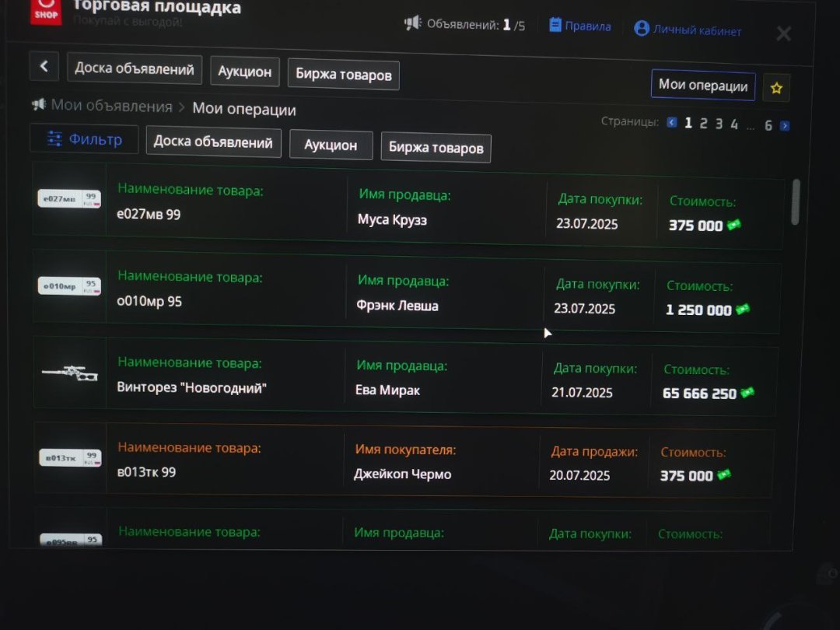Click buyer name Джейкоп Чермо

click(x=402, y=474)
